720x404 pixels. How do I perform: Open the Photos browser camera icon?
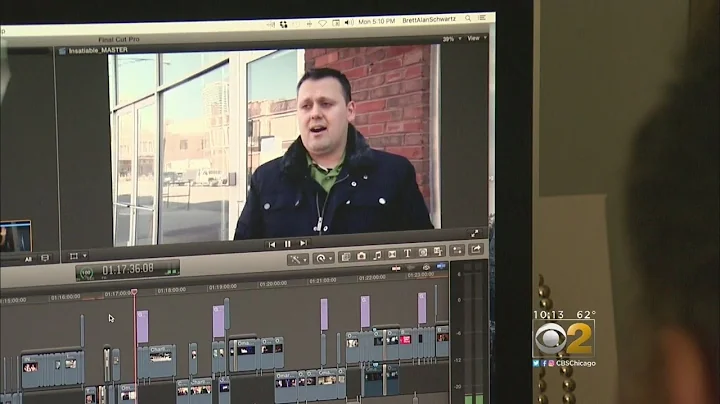361,256
